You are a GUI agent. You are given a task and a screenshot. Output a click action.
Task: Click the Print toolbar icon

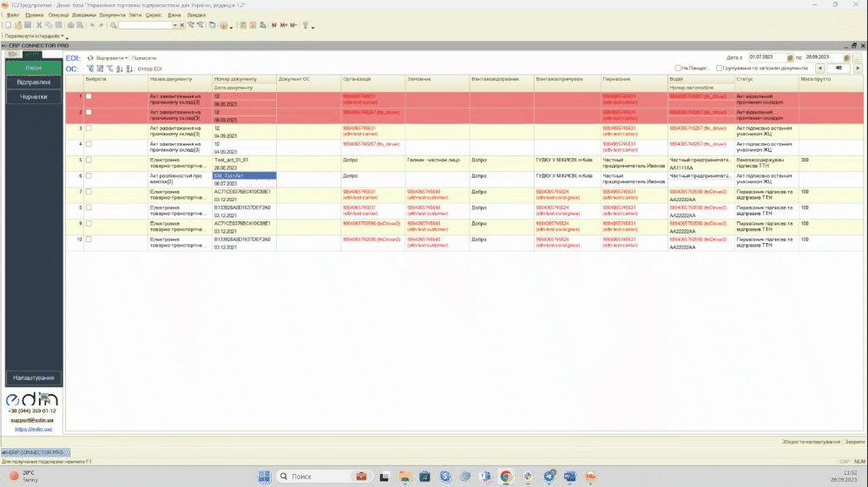71,25
